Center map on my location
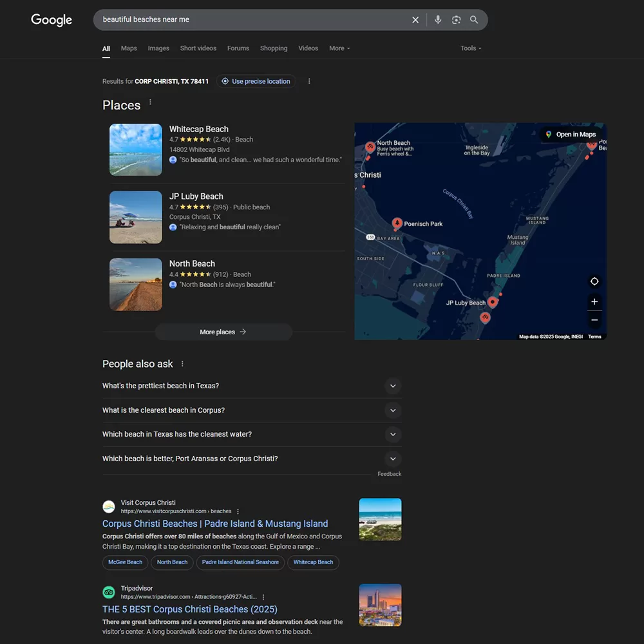This screenshot has height=644, width=644. (594, 281)
